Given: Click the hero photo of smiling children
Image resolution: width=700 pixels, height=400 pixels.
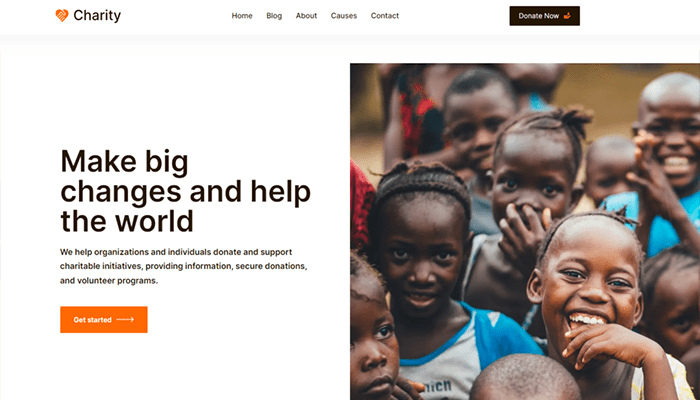Looking at the screenshot, I should 525,232.
